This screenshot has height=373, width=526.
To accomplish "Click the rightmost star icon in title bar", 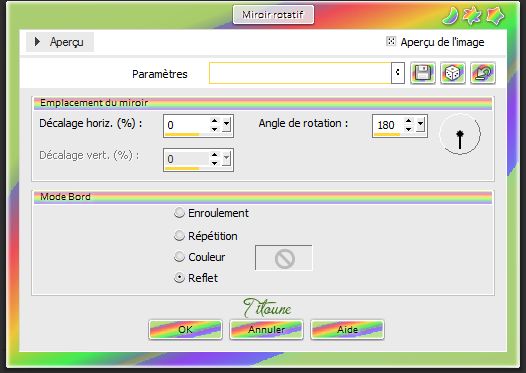I will pos(495,16).
